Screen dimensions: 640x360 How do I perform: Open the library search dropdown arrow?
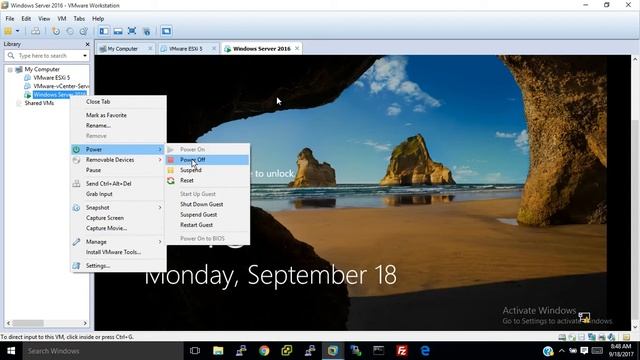pos(85,56)
